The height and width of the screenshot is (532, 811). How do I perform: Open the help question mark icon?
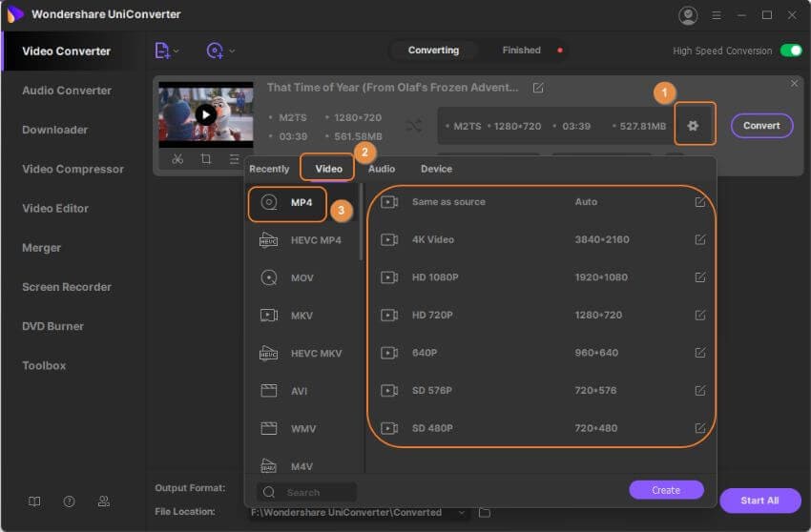(x=69, y=501)
